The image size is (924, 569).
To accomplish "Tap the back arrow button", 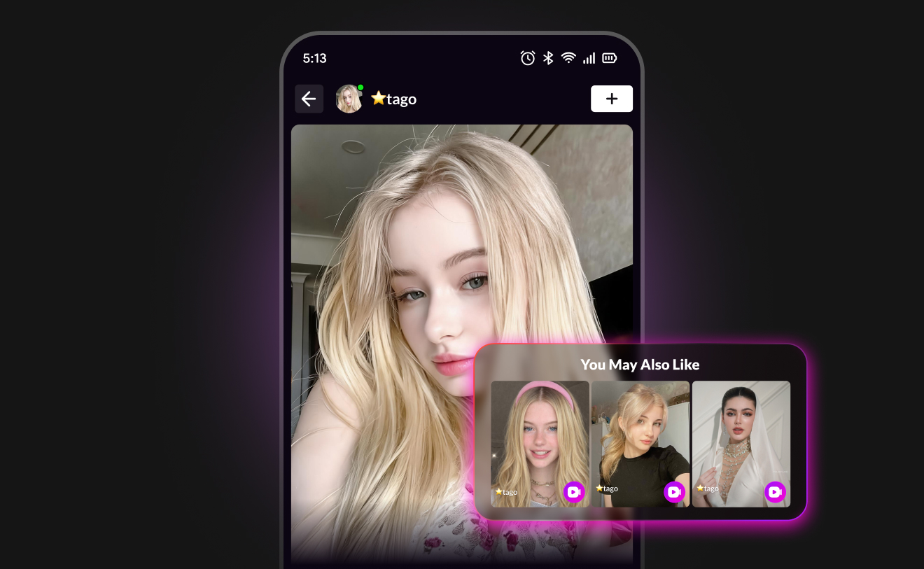I will point(309,99).
